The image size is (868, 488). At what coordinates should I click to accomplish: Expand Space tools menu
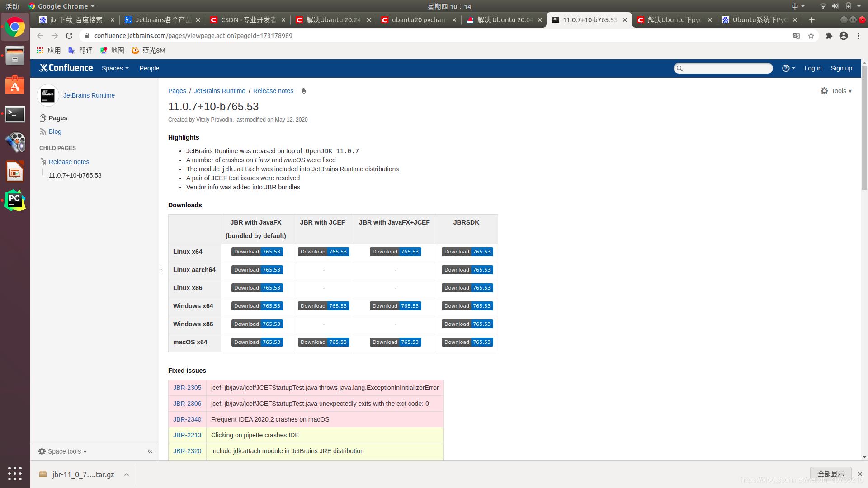(63, 451)
